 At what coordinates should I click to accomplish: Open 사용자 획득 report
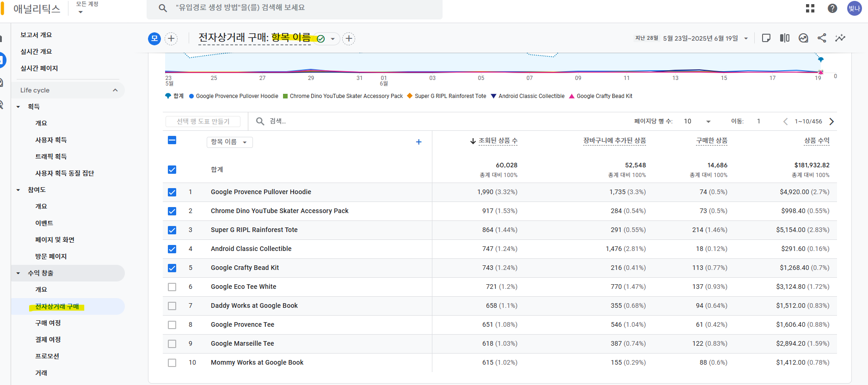(51, 140)
